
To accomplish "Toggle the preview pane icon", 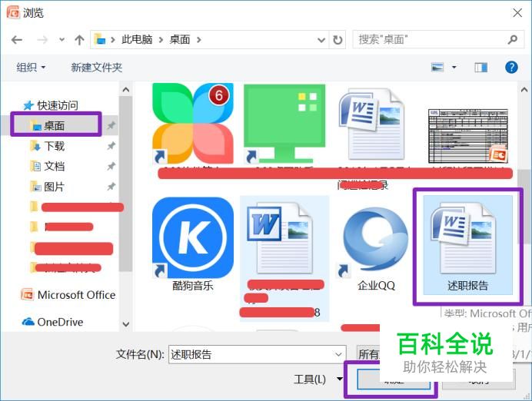I will coord(480,68).
